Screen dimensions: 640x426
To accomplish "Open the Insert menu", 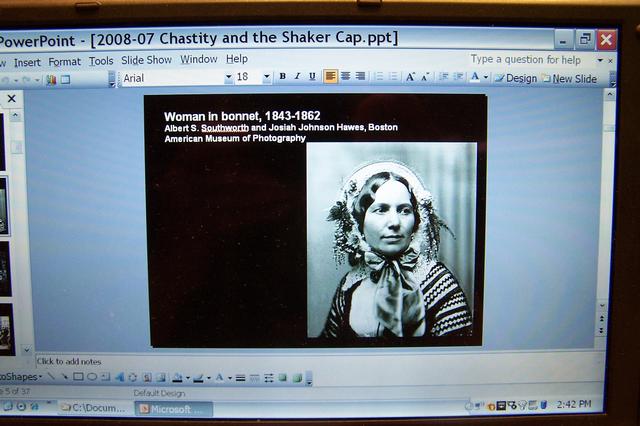I will click(x=27, y=62).
